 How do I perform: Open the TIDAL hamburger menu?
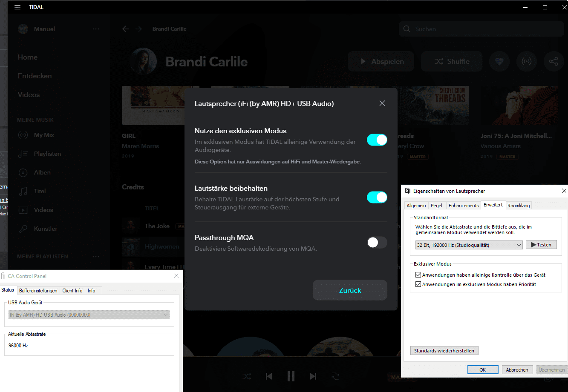(x=17, y=7)
